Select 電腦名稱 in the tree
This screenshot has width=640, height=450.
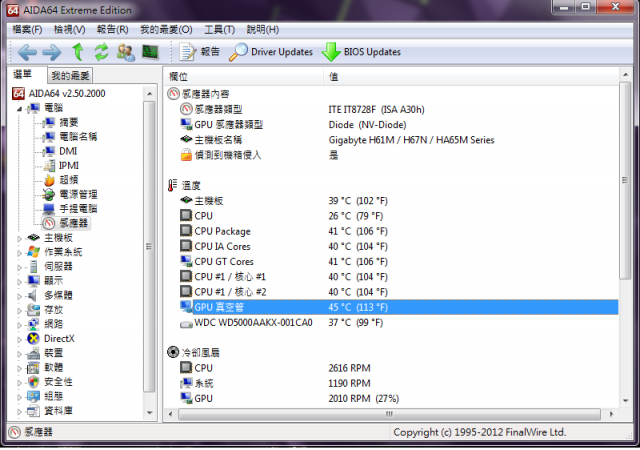click(78, 137)
